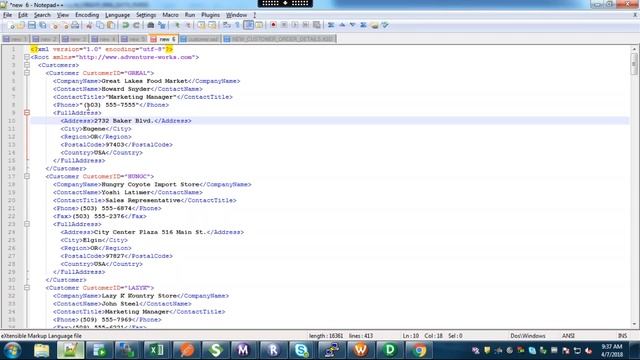640x360 pixels.
Task: Click the Zoom Out toolbar icon
Action: (188, 25)
